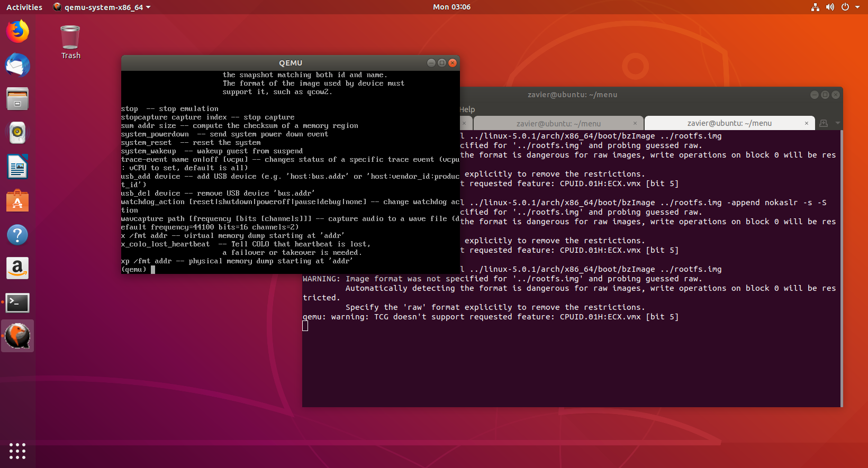Image resolution: width=868 pixels, height=468 pixels.
Task: Launch LibreOffice Writer from the dock
Action: 17,167
